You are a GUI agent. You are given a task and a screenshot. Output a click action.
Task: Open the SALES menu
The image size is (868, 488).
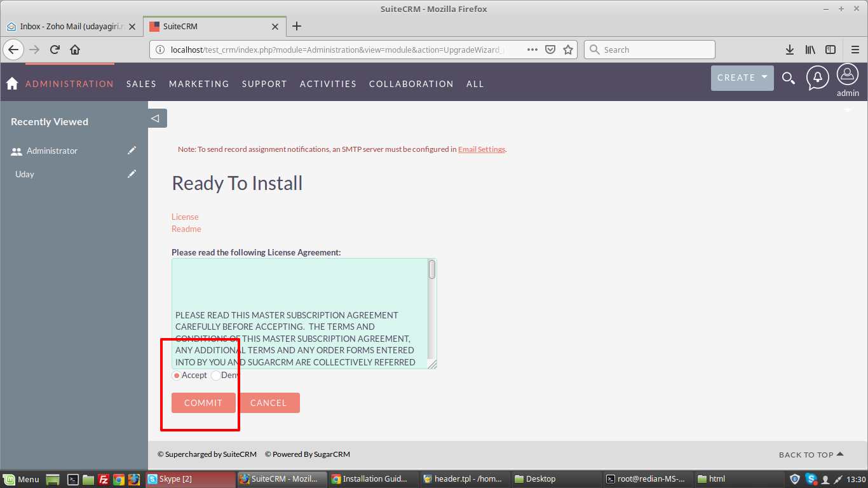pyautogui.click(x=141, y=84)
